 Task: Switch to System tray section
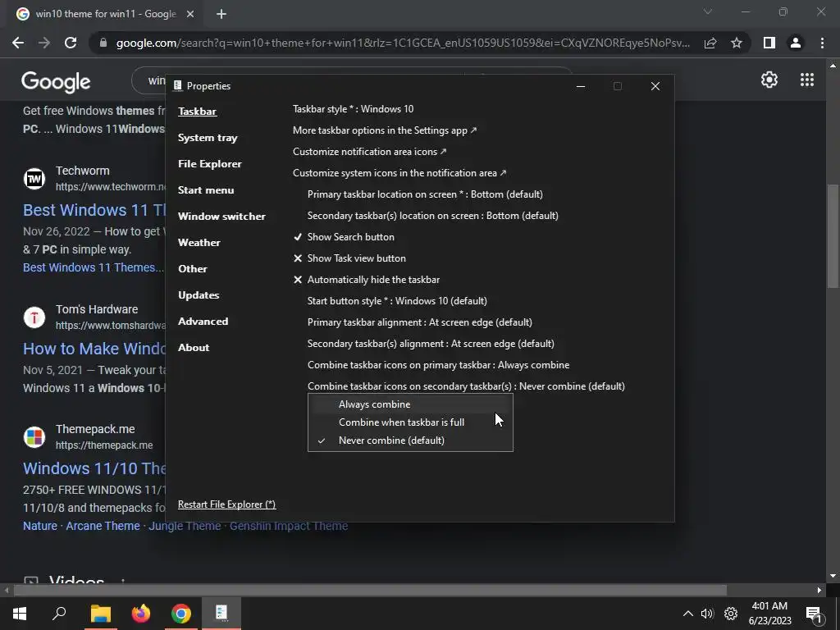tap(208, 138)
